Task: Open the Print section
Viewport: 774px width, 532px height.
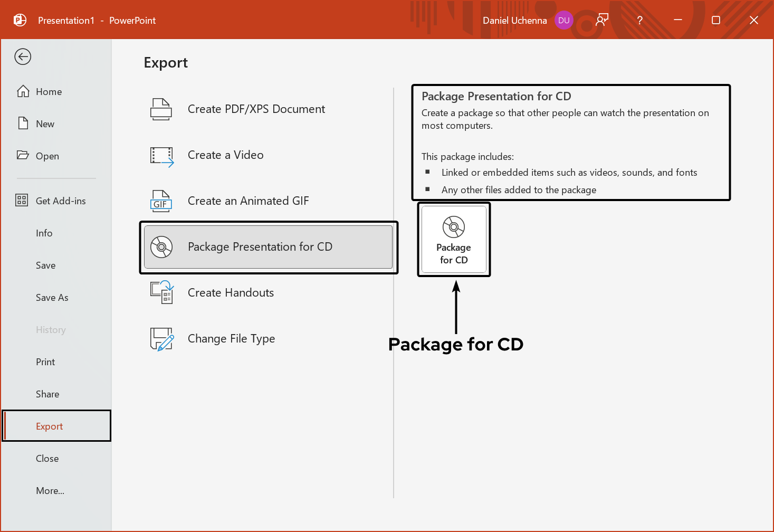Action: [x=45, y=362]
